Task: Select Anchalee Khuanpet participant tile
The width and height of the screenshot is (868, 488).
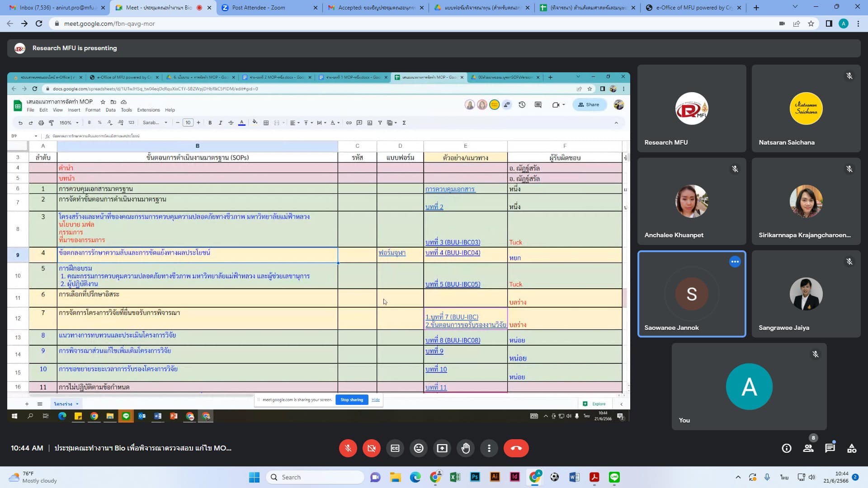Action: 692,201
